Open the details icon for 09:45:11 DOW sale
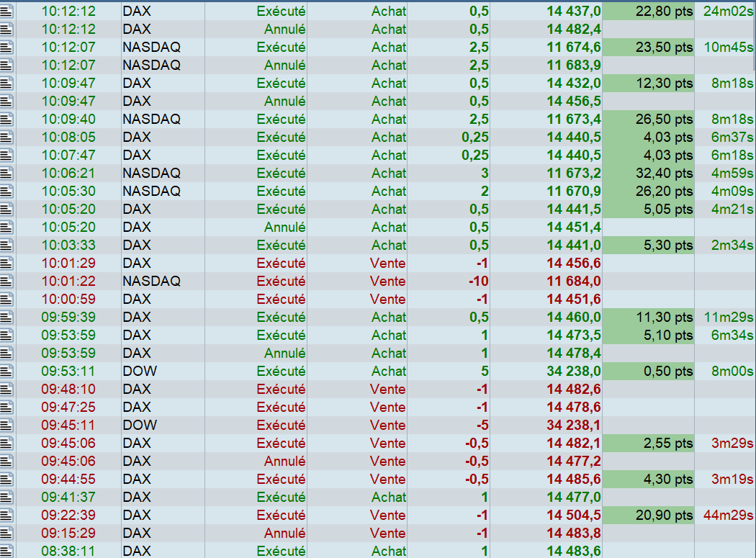Screen dimensions: 756x558 tap(6, 426)
